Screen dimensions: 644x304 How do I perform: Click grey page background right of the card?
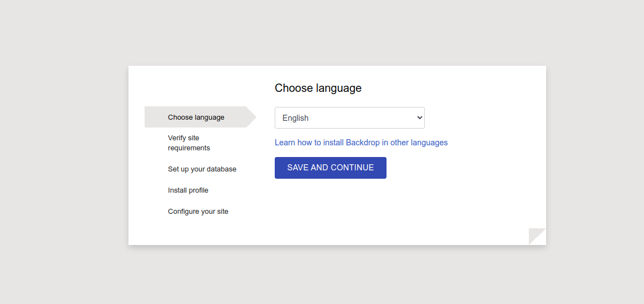pyautogui.click(x=595, y=156)
